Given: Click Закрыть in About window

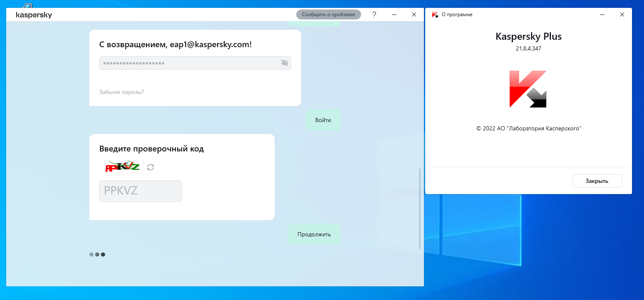Looking at the screenshot, I should pyautogui.click(x=597, y=181).
